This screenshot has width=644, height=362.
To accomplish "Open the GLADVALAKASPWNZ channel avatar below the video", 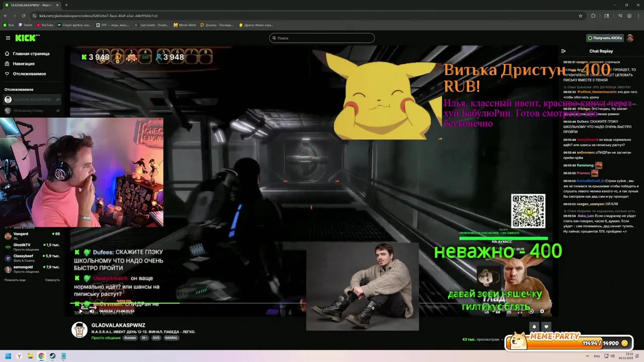I will point(79,330).
